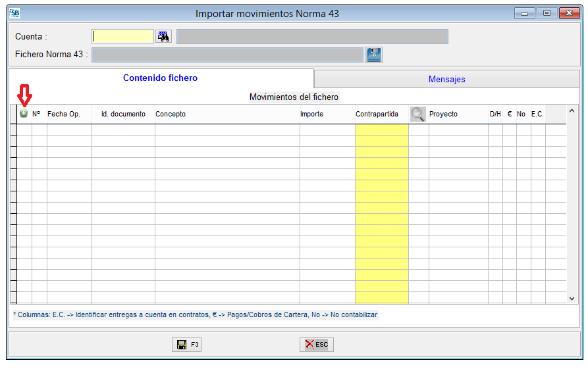Click the Proyecto column header
588x373 pixels.
458,114
